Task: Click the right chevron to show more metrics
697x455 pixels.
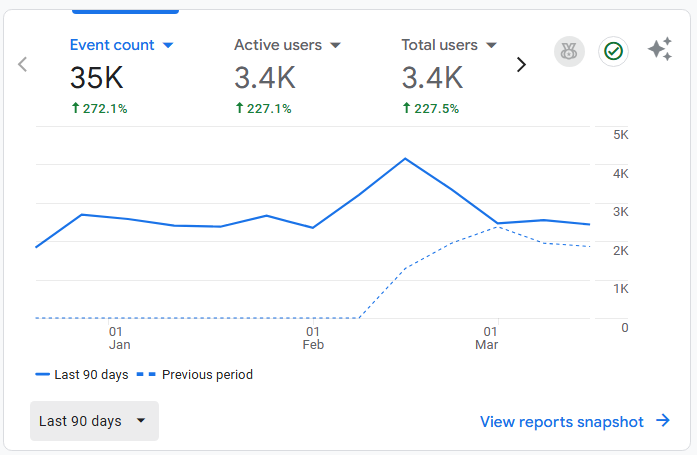Action: 521,65
